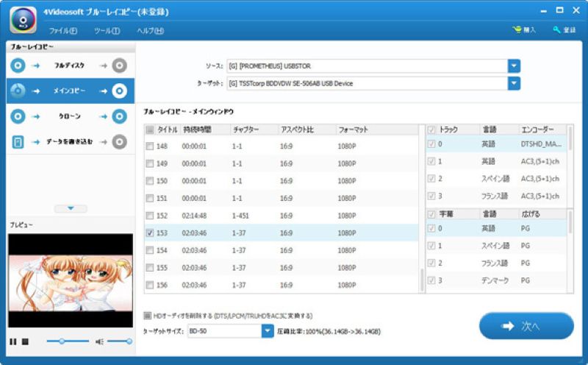
Task: Click the shopping cart purchase icon
Action: [517, 29]
